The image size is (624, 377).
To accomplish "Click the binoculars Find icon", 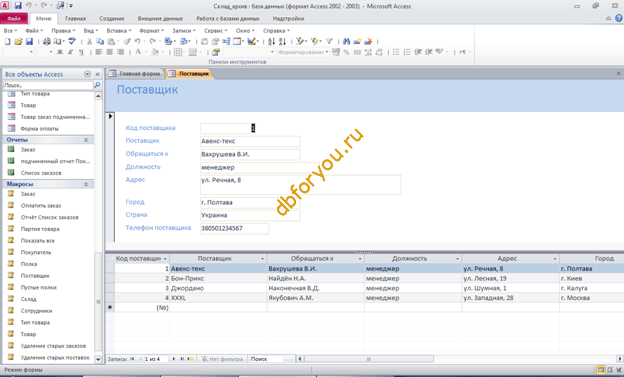I will [346, 41].
